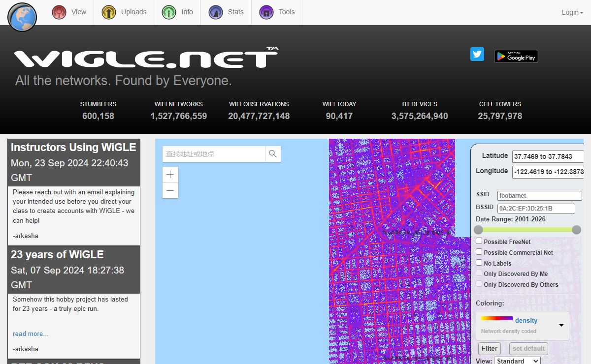This screenshot has width=591, height=364.
Task: Toggle the No Labels checkbox
Action: coord(479,263)
